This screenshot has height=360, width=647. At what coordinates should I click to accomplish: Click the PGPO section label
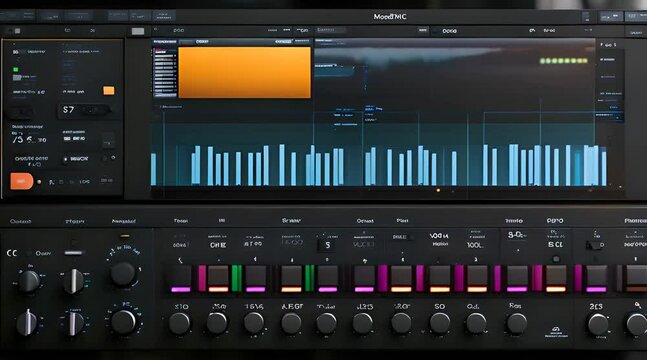tap(555, 221)
